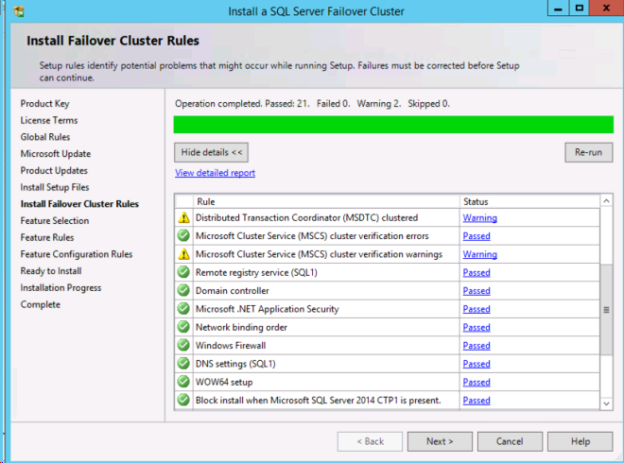Screen dimensions: 624x463
Task: Click the 'Distributed Transaction Coordinator (MSDTC) clustered' text
Action: coord(307,218)
